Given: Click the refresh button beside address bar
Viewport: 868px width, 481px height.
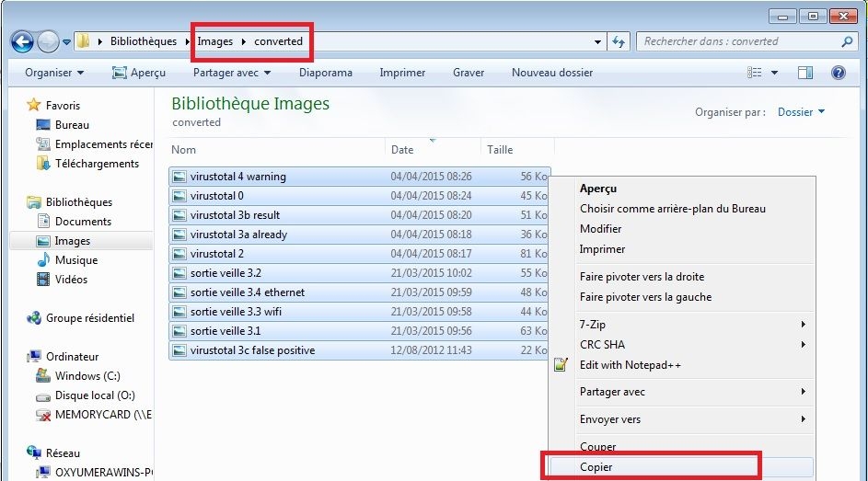Looking at the screenshot, I should (619, 41).
